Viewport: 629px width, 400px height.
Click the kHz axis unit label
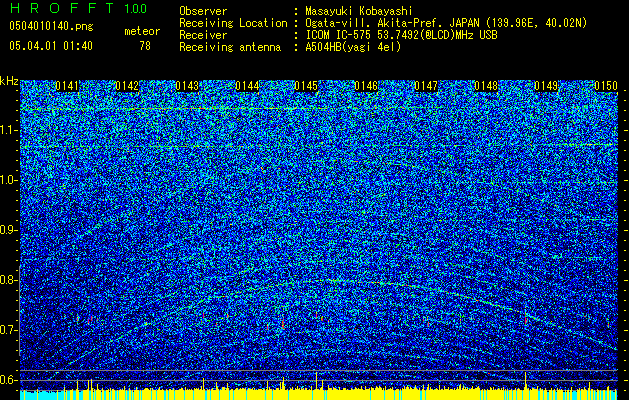point(9,81)
